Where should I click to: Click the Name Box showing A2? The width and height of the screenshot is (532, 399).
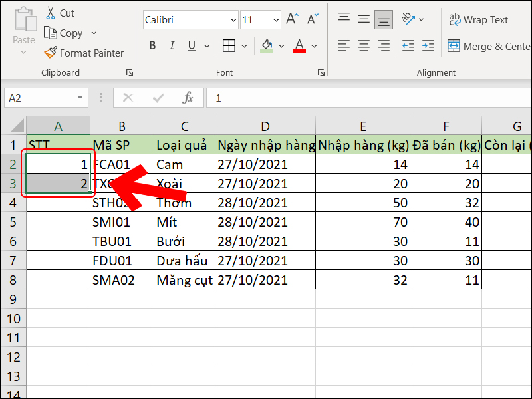(x=41, y=97)
